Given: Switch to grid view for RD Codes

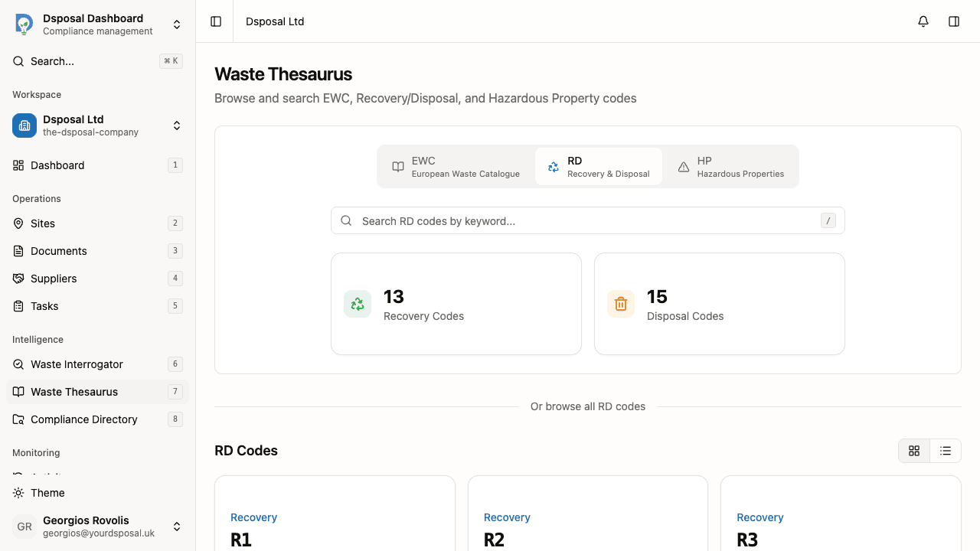Looking at the screenshot, I should point(914,451).
